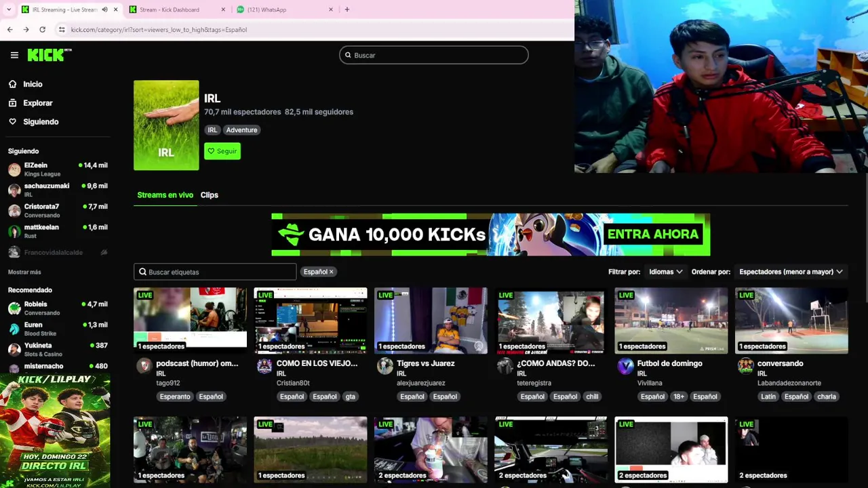Expand Mostrar más in sidebar
868x488 pixels.
click(x=24, y=272)
